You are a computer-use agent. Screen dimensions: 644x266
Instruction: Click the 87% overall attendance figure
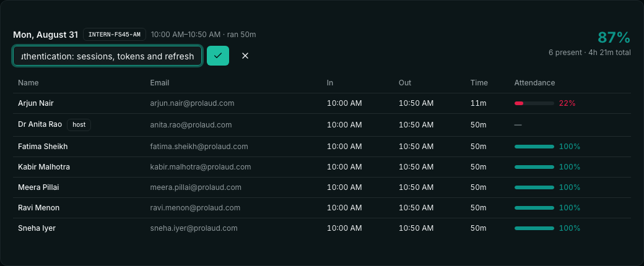pyautogui.click(x=614, y=37)
